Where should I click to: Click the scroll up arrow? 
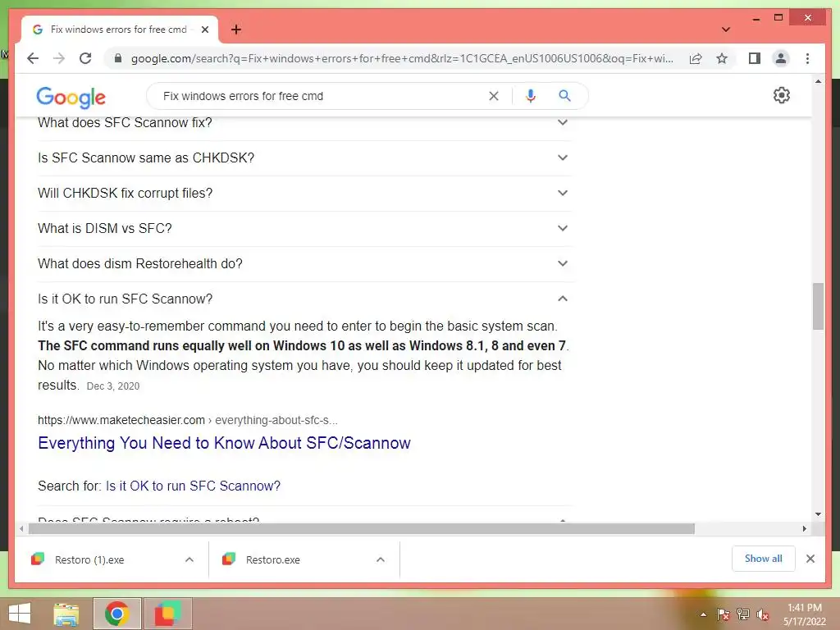coord(818,81)
